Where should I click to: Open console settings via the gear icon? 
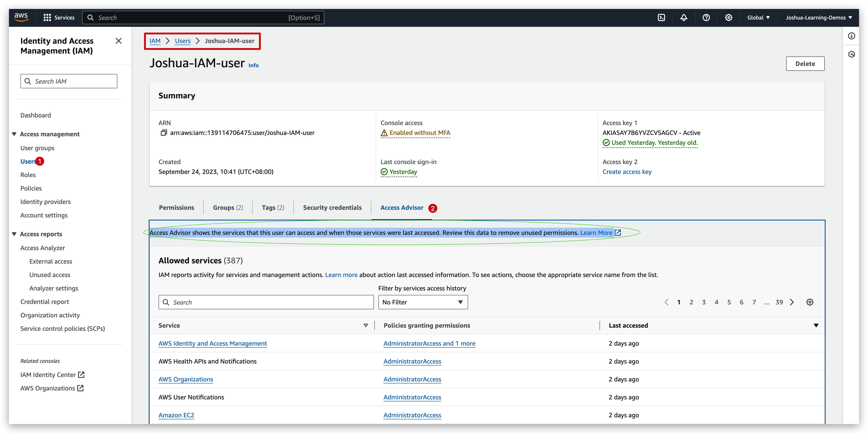point(728,17)
